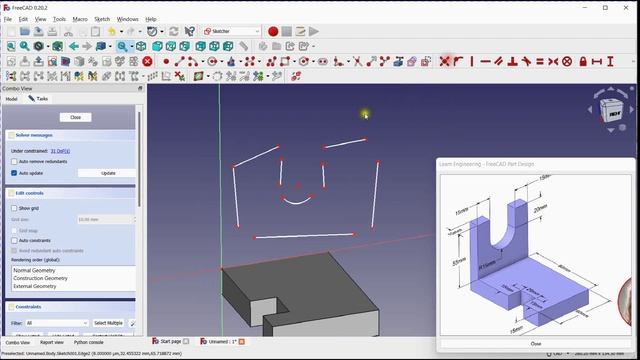This screenshot has height=360, width=640.
Task: Apply the Parallel constraint
Action: tap(499, 62)
